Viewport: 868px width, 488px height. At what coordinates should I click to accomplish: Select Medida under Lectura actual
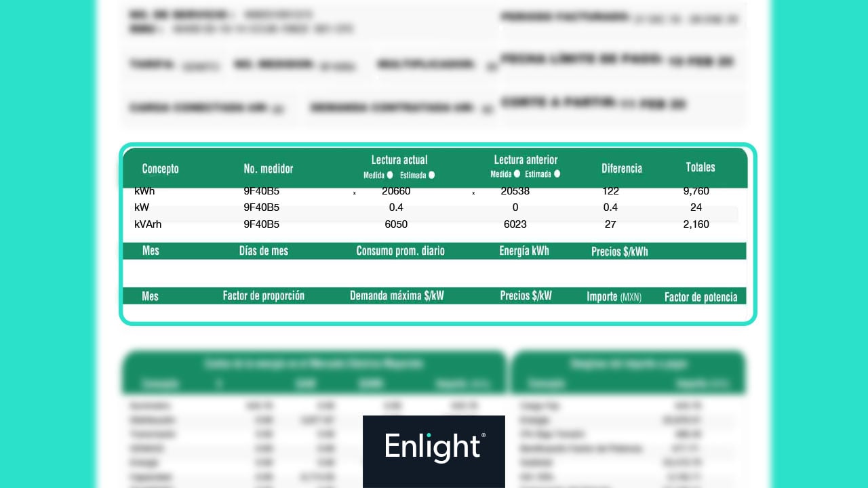389,175
